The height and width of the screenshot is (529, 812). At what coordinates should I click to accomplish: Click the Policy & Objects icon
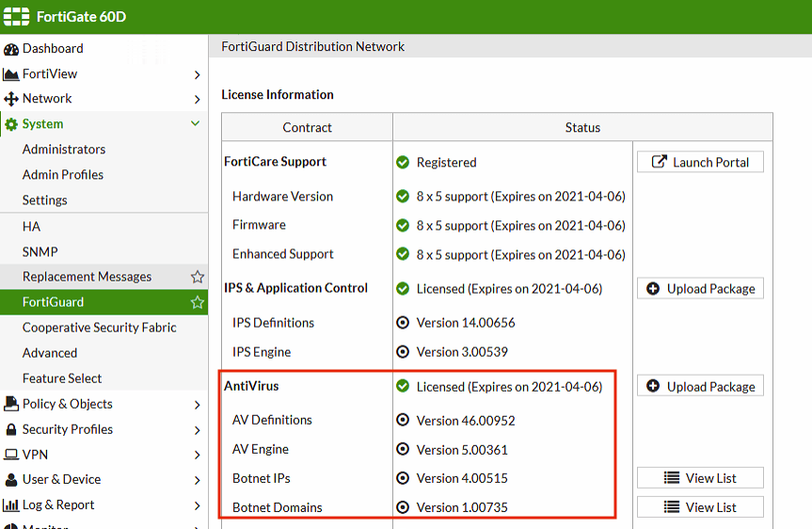(x=11, y=404)
